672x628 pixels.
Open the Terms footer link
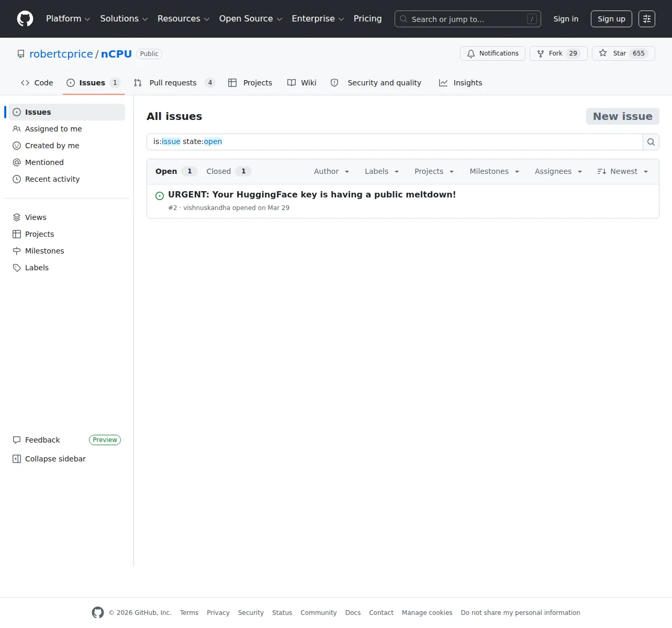pos(189,613)
